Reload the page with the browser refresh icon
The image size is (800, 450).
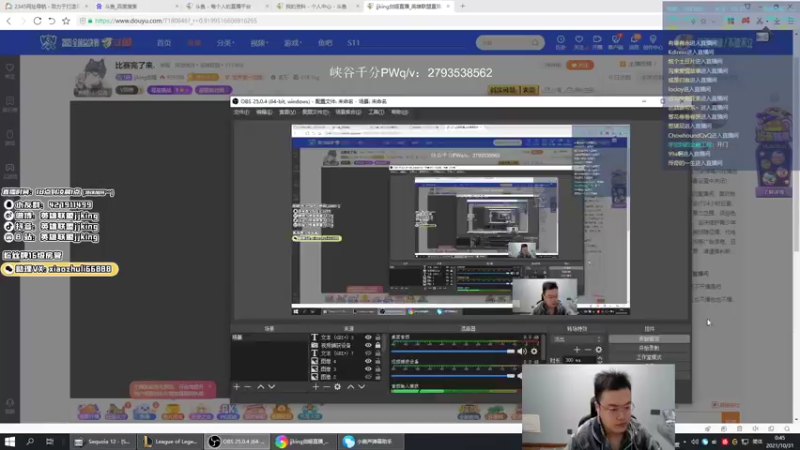tap(37, 21)
